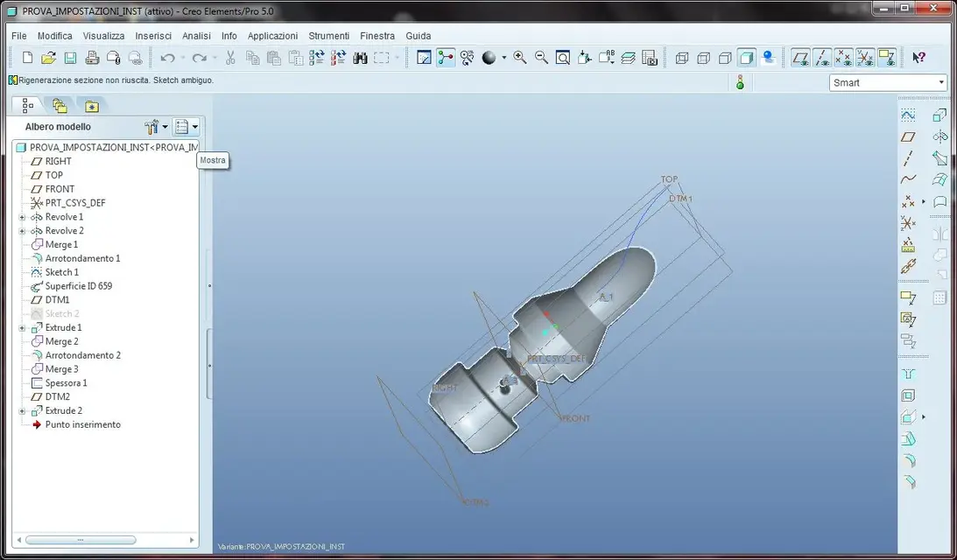The width and height of the screenshot is (957, 560).
Task: Open shading color sphere dropdown arrow
Action: (x=504, y=58)
